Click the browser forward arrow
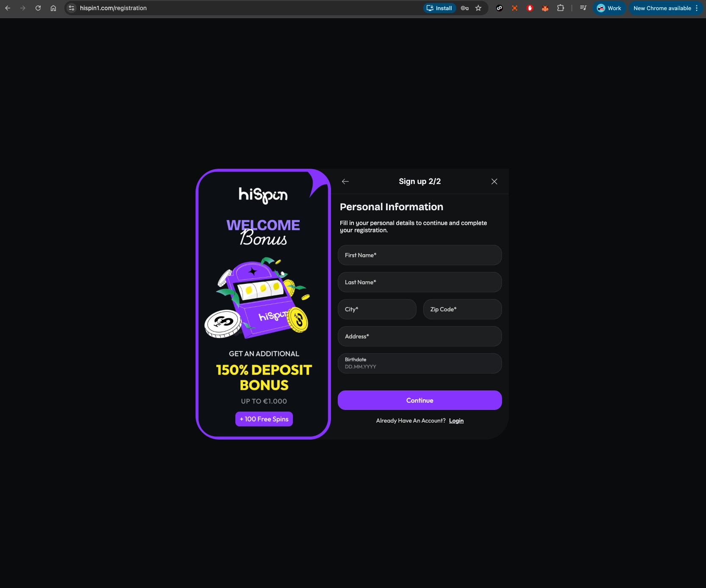 click(x=23, y=8)
